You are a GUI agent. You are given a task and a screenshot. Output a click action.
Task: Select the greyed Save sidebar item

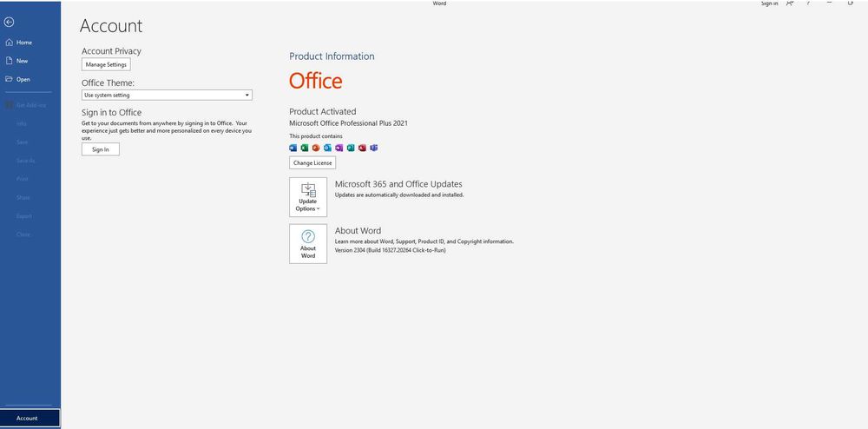point(30,142)
